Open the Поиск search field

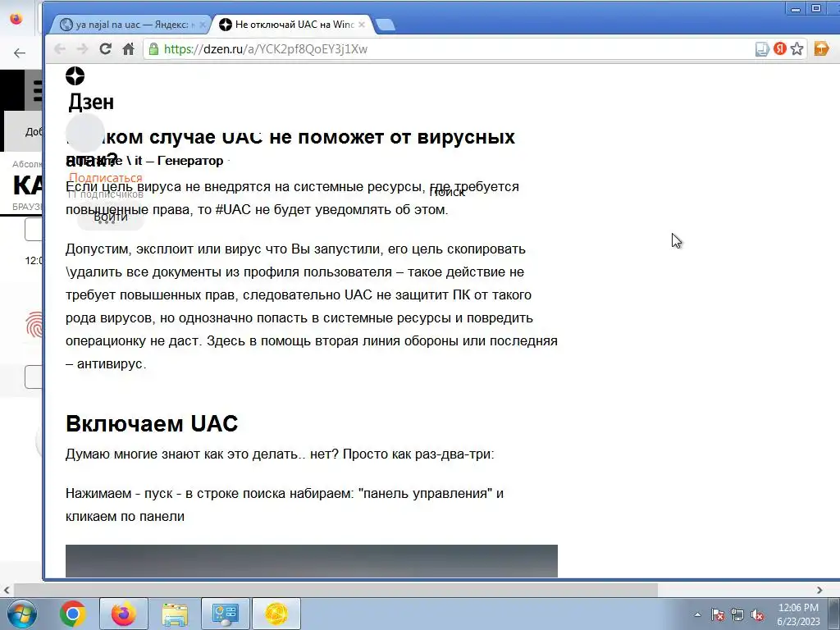pos(447,192)
